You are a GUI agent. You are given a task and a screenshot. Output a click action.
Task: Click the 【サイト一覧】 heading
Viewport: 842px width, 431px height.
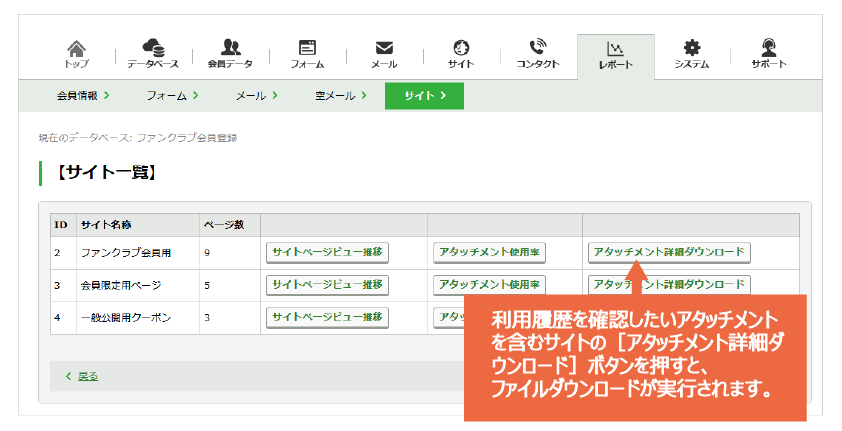pos(106,172)
